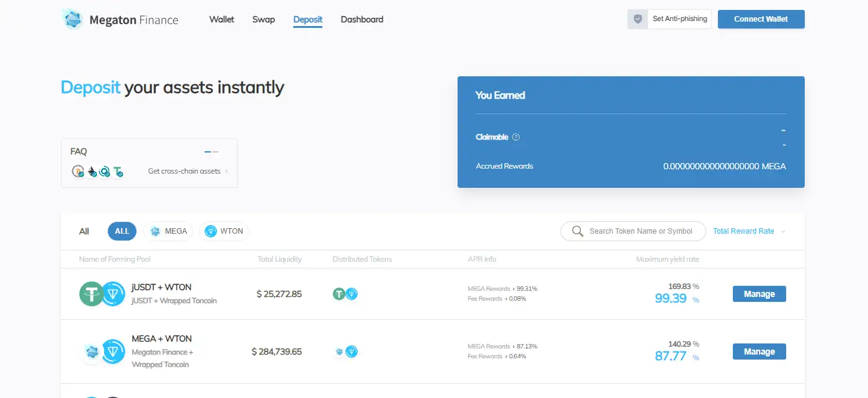Open the Swap tab
The width and height of the screenshot is (868, 398).
pyautogui.click(x=263, y=19)
